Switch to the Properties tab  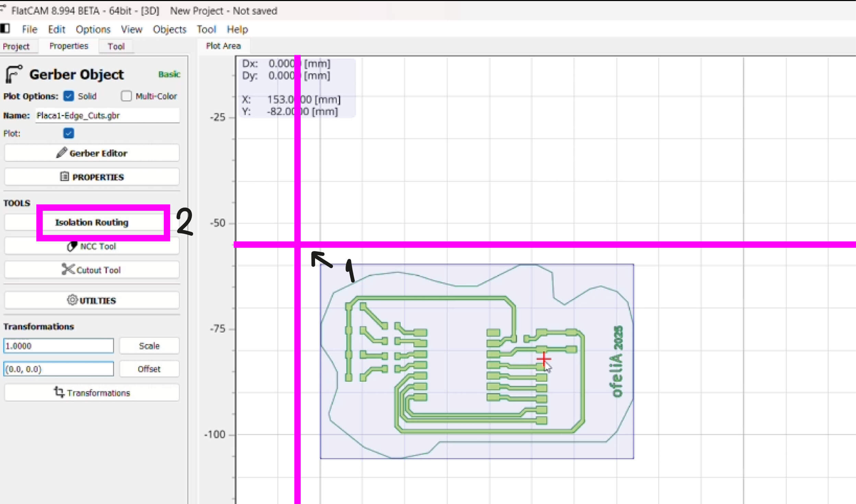(x=69, y=46)
